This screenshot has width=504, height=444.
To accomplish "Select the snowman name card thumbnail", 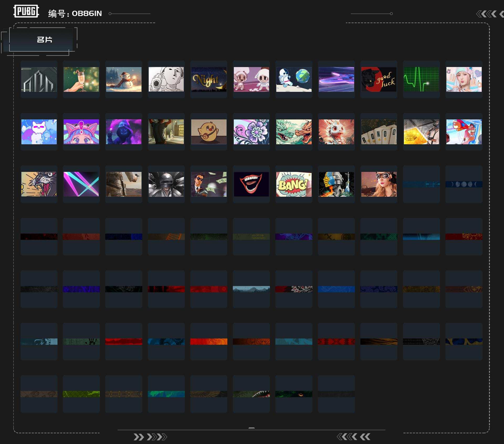I will click(124, 79).
